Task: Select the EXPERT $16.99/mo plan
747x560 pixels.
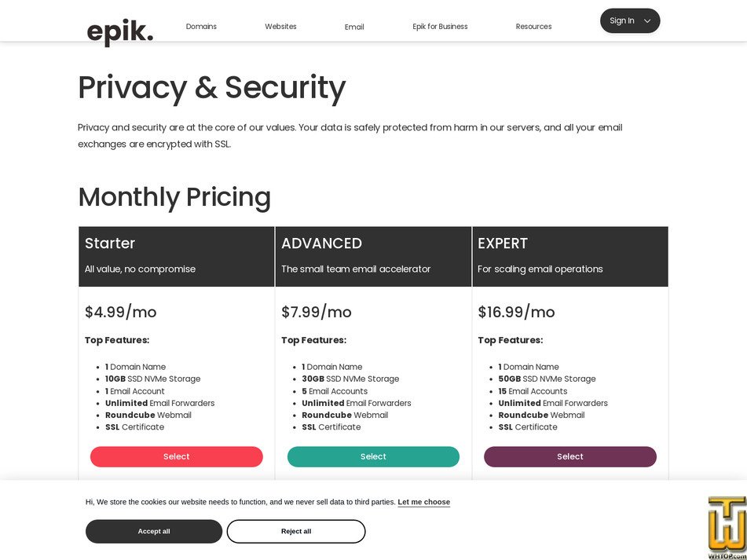Action: pyautogui.click(x=570, y=456)
